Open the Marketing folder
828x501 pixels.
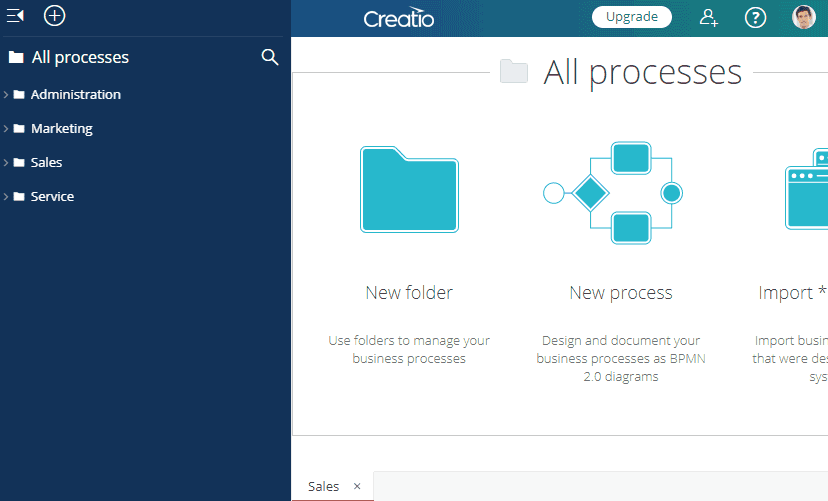(x=62, y=128)
